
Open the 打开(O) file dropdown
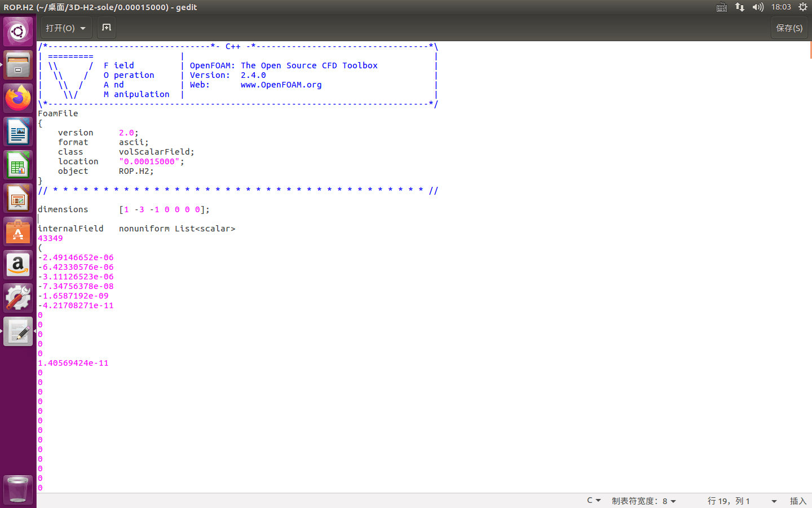(x=66, y=28)
